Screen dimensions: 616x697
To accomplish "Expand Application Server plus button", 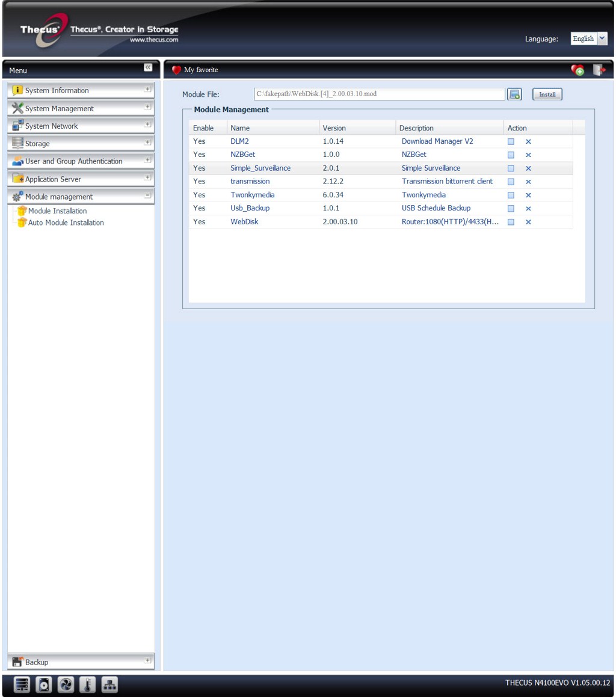I will tap(147, 178).
